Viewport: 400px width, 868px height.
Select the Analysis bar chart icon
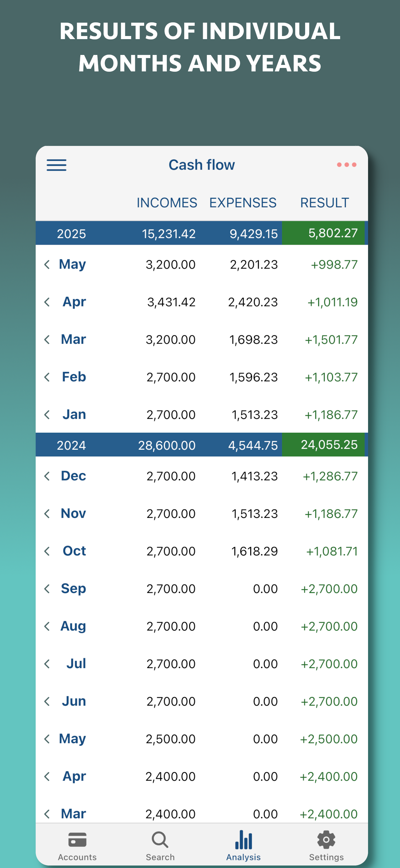243,840
